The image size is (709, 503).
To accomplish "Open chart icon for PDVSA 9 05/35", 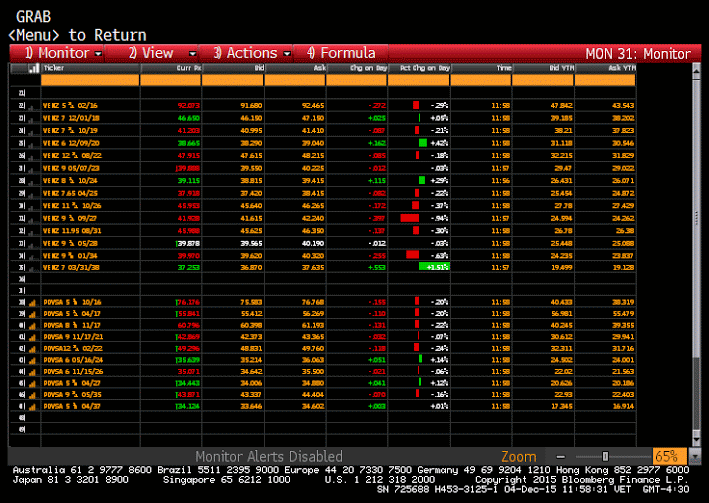I will [32, 395].
